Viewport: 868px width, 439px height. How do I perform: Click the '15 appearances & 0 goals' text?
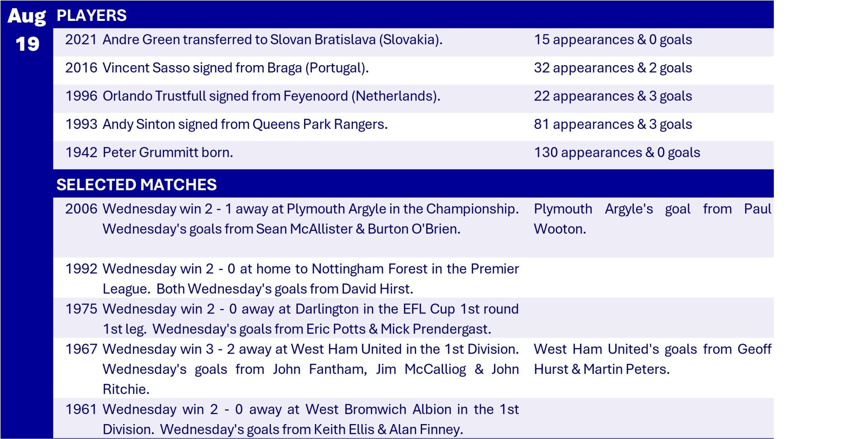pos(612,40)
